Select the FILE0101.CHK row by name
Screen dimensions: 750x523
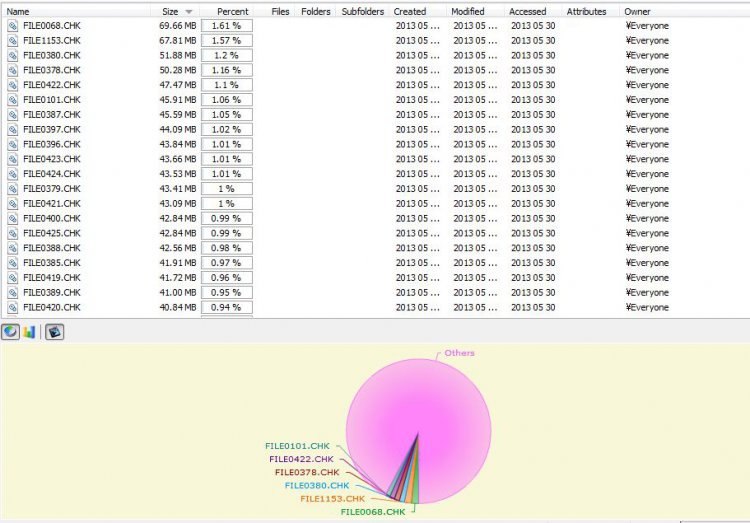pos(51,100)
